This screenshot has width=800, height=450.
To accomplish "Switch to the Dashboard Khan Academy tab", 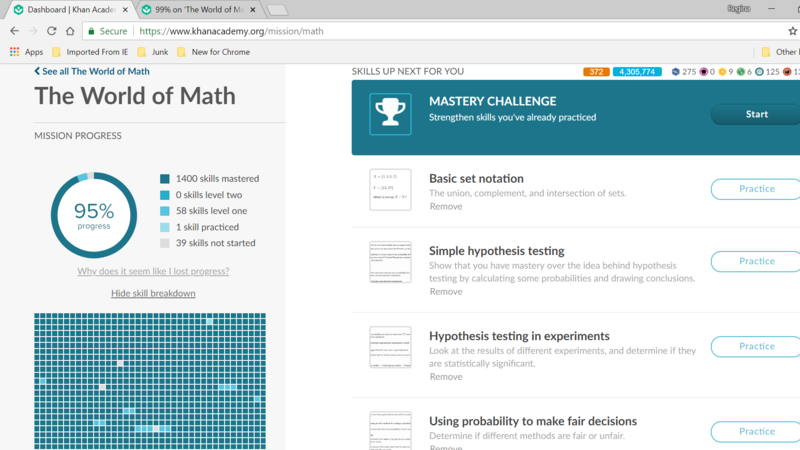I will click(x=68, y=10).
